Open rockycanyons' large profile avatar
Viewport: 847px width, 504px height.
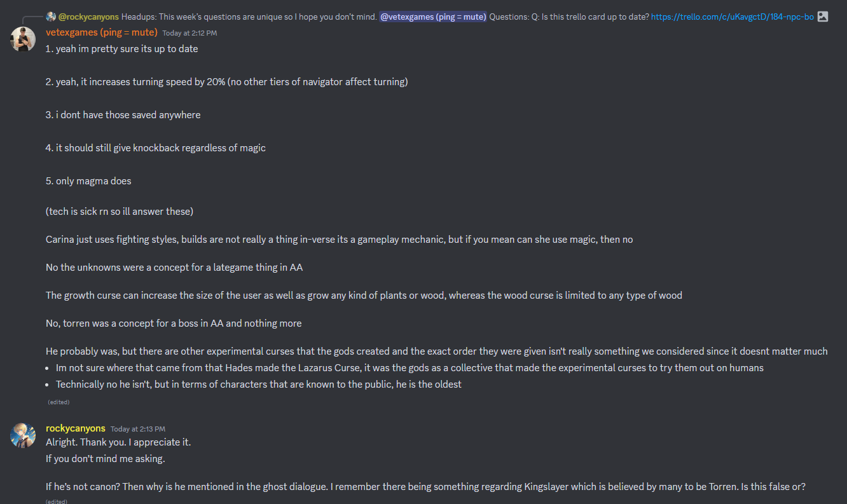click(23, 435)
